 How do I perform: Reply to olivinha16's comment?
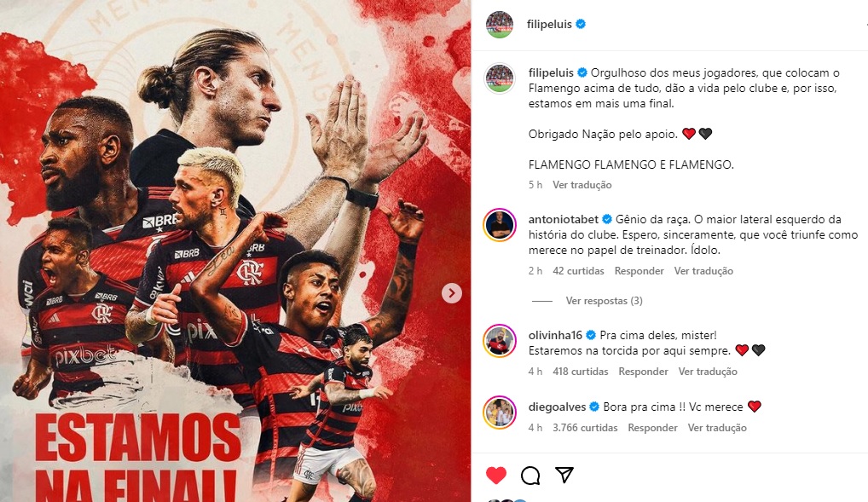(x=643, y=372)
